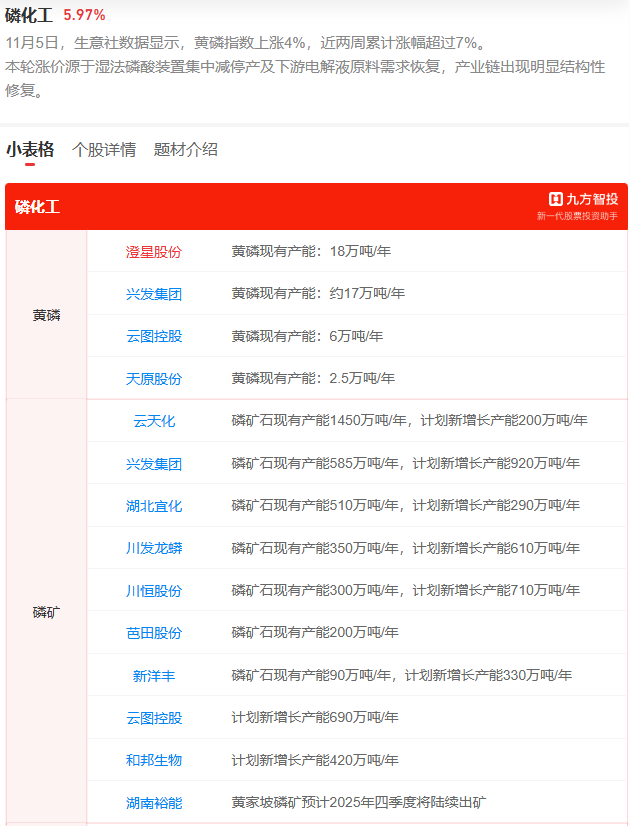
Task: Click the 黄磷 category cell
Action: (46, 315)
